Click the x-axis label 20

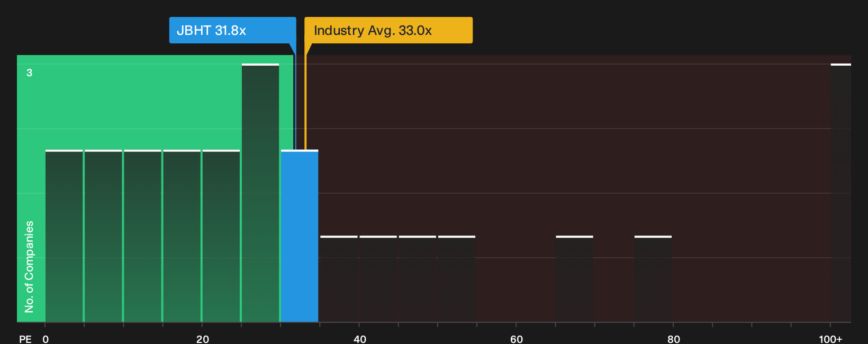click(x=202, y=339)
